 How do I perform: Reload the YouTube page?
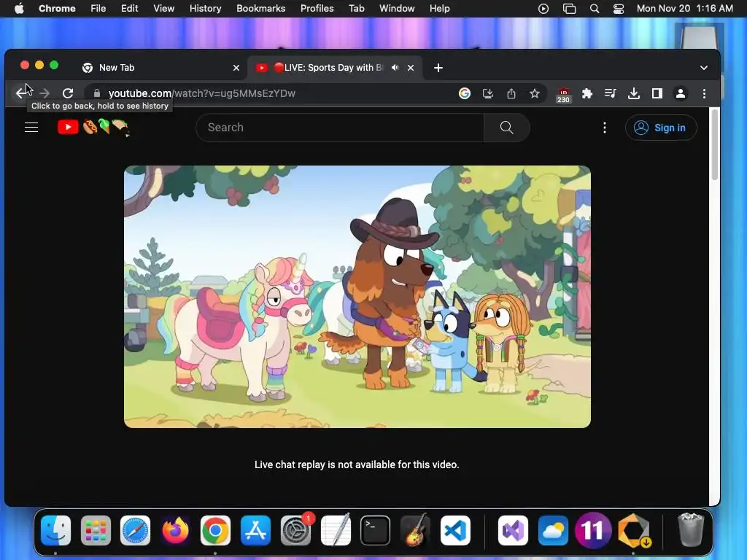(x=68, y=93)
